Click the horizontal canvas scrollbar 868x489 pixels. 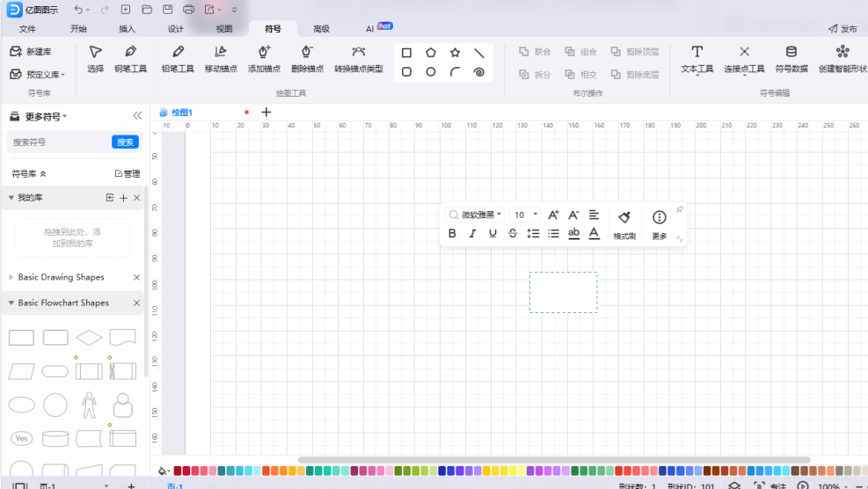(x=554, y=460)
